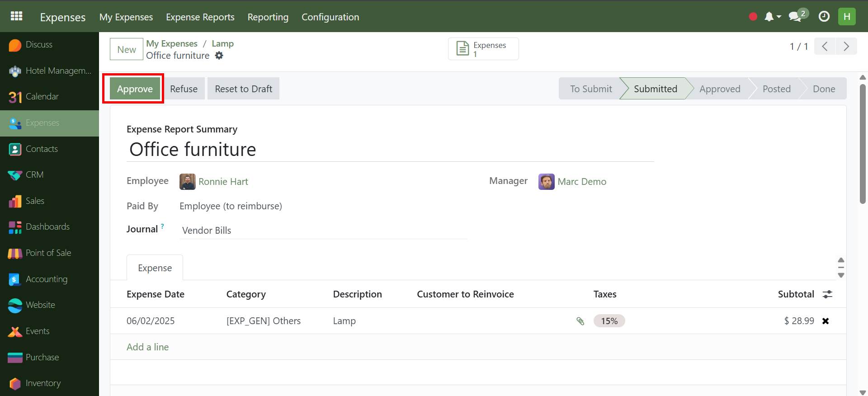Click Add a line link
Viewport: 868px width, 396px height.
coord(147,347)
